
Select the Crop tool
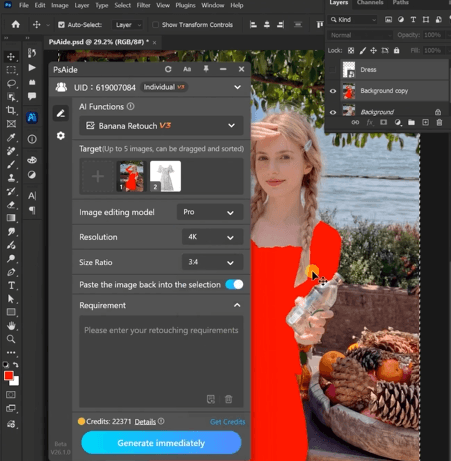[x=11, y=110]
